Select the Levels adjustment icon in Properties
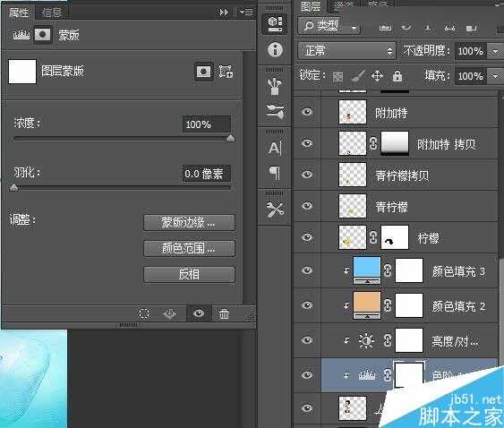 pyautogui.click(x=21, y=34)
